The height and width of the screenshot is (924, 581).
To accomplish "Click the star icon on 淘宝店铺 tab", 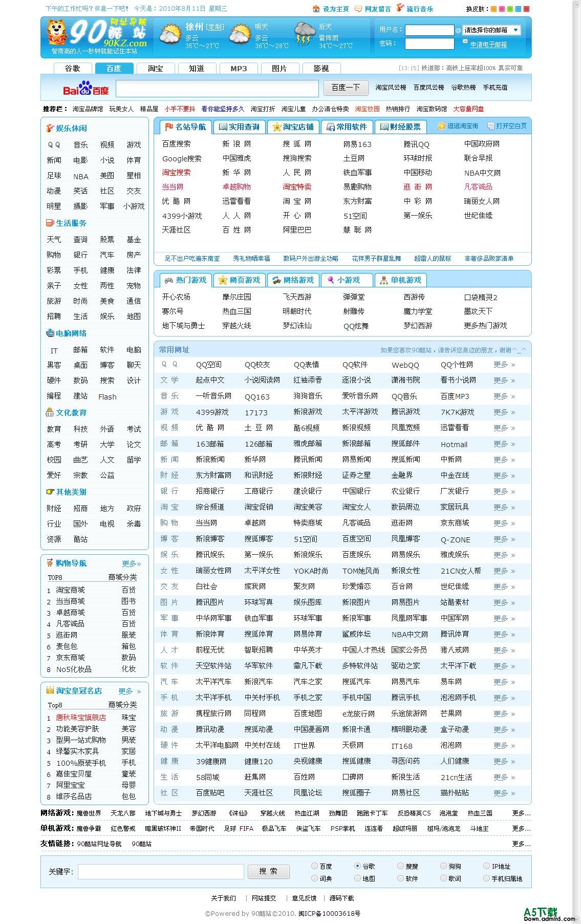I will pyautogui.click(x=277, y=127).
